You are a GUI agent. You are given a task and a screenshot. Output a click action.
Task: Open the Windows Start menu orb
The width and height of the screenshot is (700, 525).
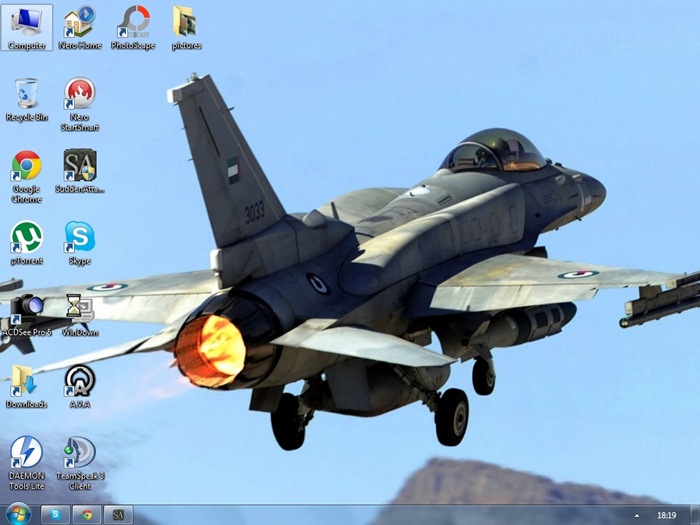click(x=18, y=514)
